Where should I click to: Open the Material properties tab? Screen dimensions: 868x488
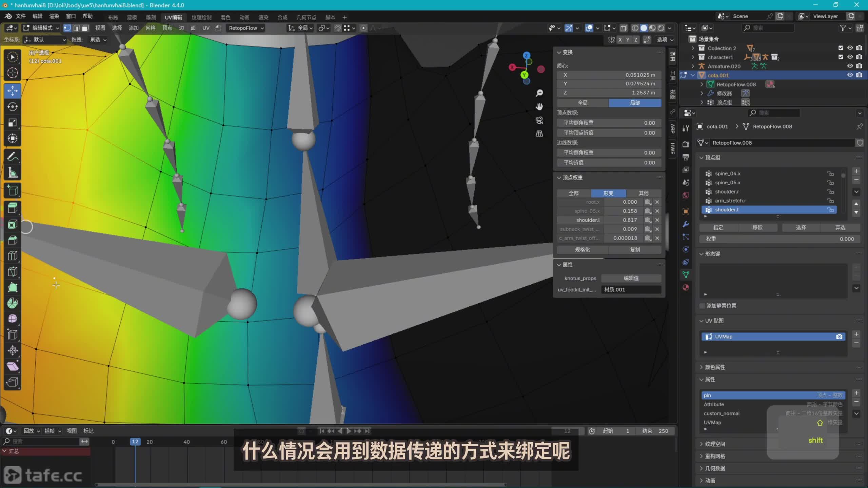[686, 287]
